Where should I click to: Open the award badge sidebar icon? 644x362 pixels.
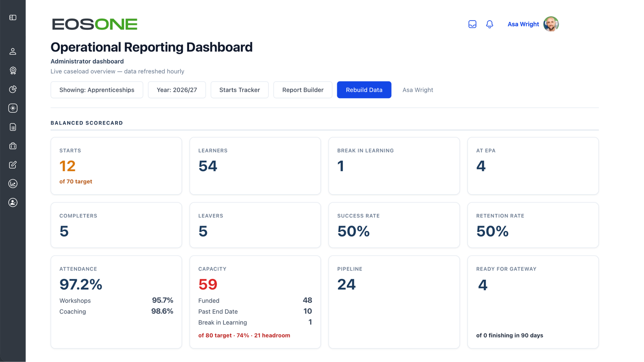pos(13,70)
